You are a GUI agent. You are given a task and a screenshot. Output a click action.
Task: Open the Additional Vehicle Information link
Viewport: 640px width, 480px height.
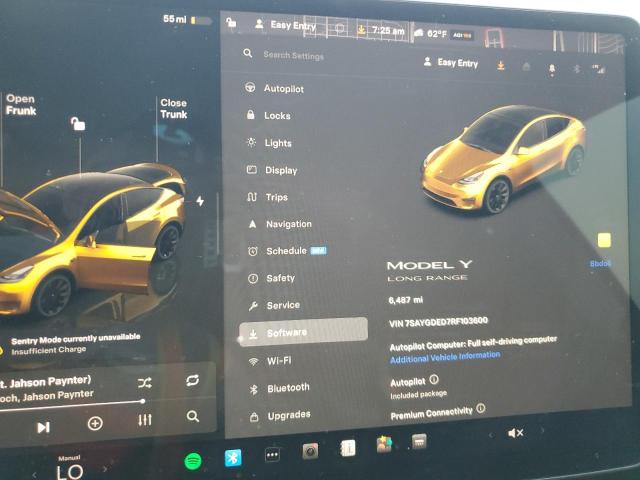[x=445, y=357]
